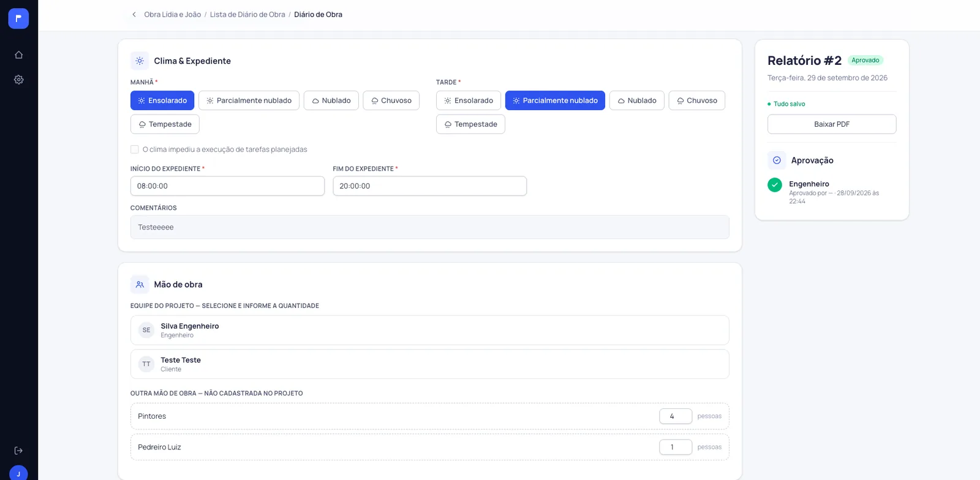Open Lista de Diário de Obra breadcrumb
This screenshot has height=480, width=980.
tap(247, 15)
